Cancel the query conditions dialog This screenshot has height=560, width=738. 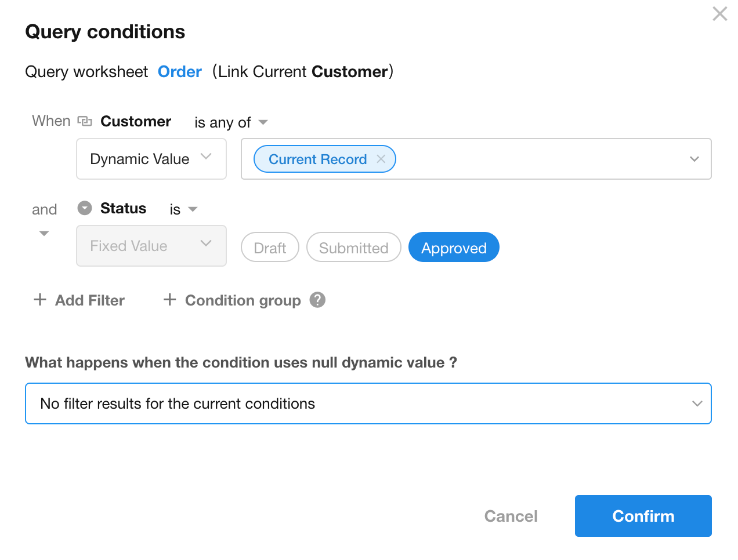tap(511, 516)
